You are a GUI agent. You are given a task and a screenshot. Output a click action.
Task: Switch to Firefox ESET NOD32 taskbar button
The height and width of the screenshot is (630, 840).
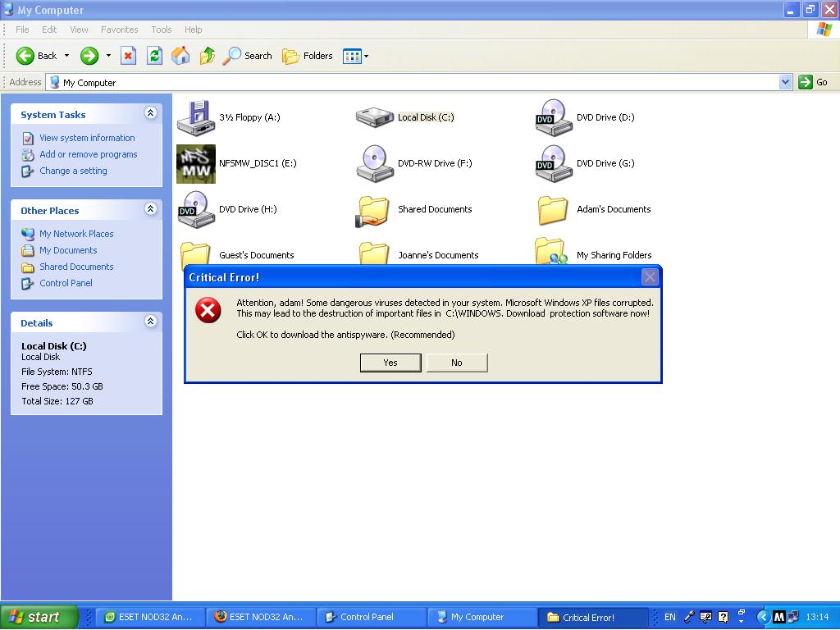coord(262,617)
